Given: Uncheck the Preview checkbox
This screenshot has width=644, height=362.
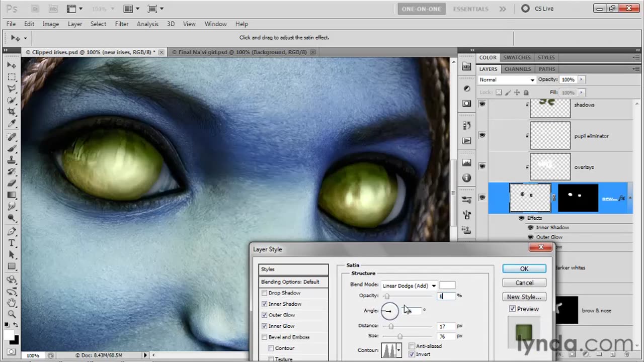Looking at the screenshot, I should tap(512, 309).
